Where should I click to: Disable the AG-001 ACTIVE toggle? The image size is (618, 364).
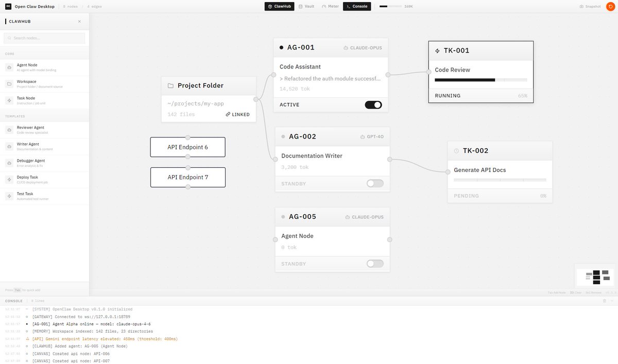[373, 105]
